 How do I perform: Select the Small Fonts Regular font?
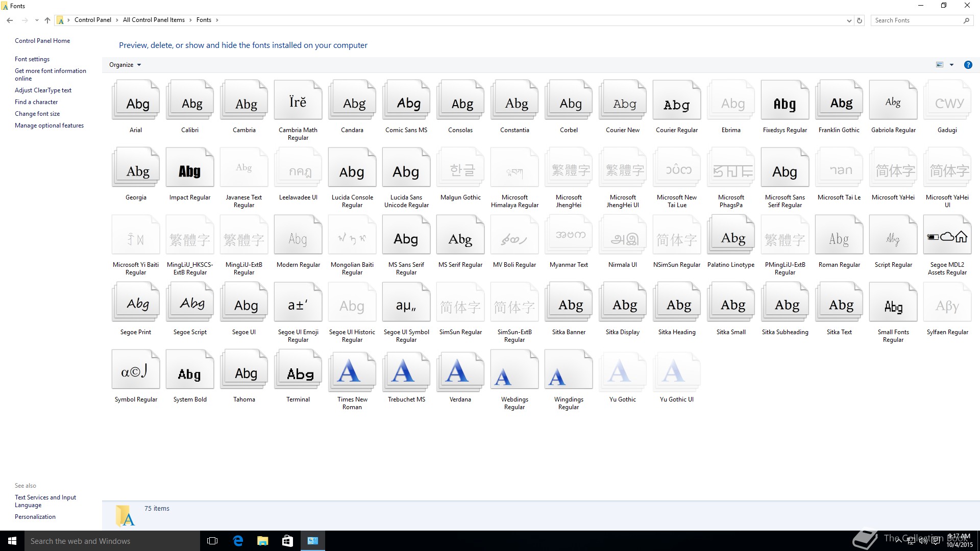point(893,303)
